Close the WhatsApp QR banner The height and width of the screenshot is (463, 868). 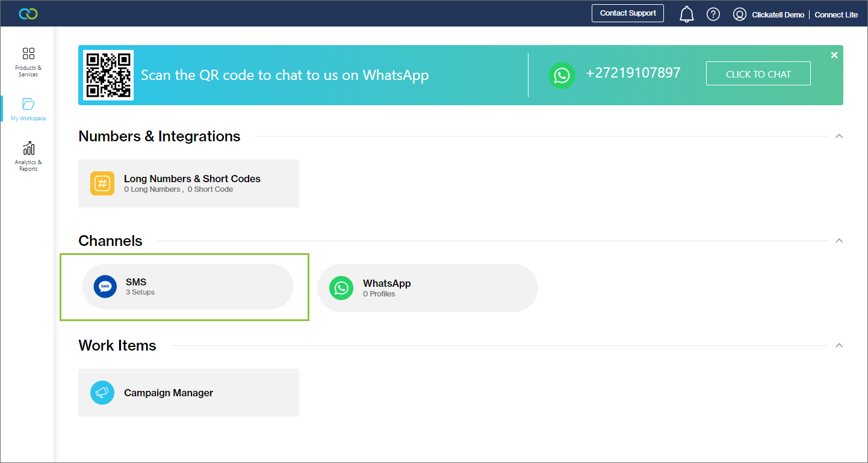pos(834,55)
